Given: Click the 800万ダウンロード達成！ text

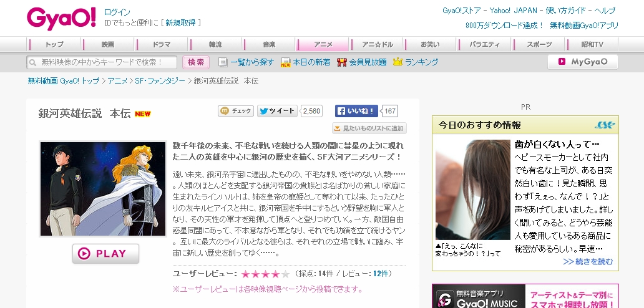Looking at the screenshot, I should click(504, 25).
